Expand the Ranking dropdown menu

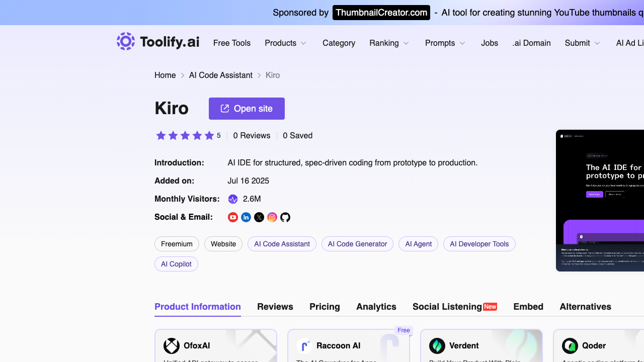(389, 43)
